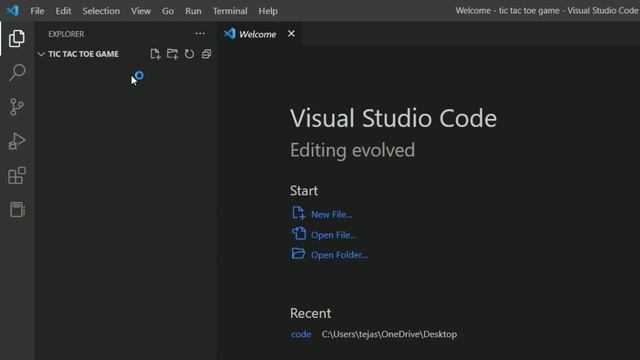Open Run and Debug view
The width and height of the screenshot is (640, 360).
(x=17, y=141)
